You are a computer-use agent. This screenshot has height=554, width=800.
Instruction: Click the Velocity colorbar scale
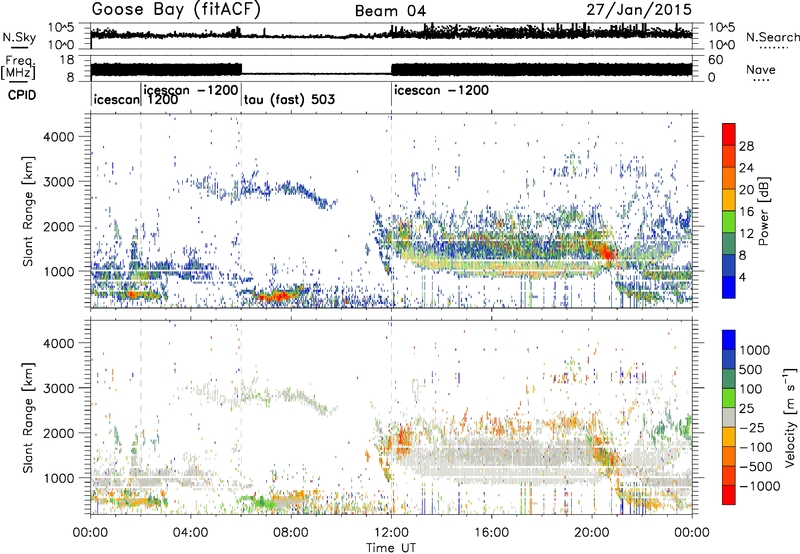(729, 417)
